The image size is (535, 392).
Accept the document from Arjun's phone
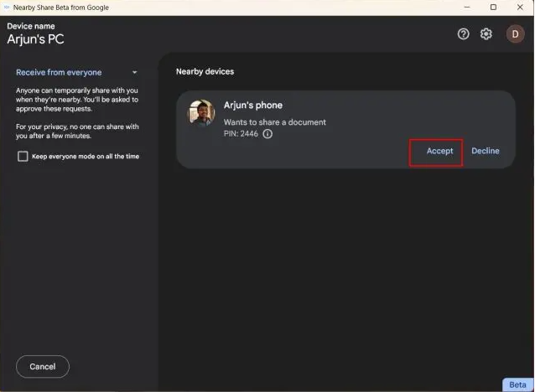click(x=439, y=151)
